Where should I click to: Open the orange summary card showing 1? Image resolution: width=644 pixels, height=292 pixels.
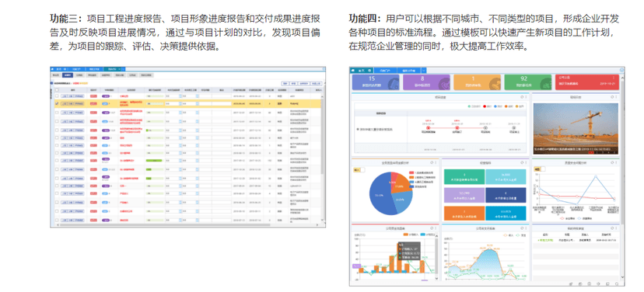[x=477, y=82]
